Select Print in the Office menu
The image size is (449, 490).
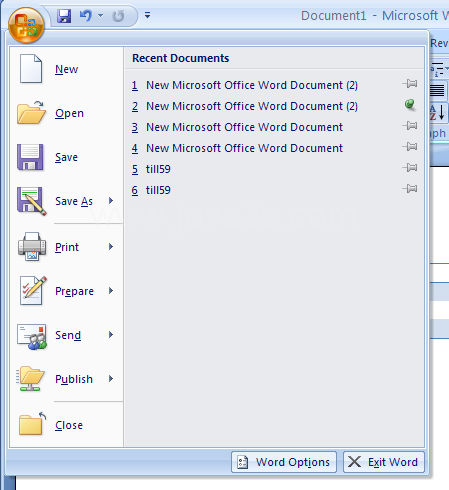click(67, 247)
